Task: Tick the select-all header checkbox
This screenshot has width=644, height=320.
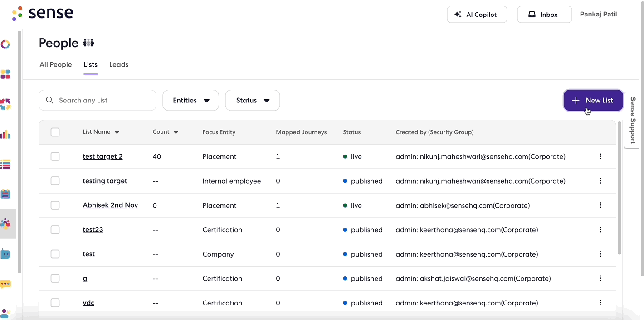Action: pos(55,132)
